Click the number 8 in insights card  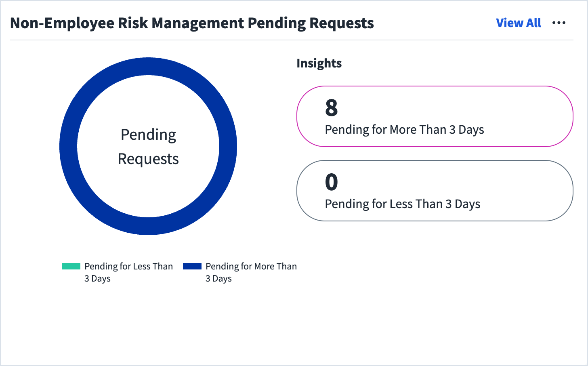point(332,108)
